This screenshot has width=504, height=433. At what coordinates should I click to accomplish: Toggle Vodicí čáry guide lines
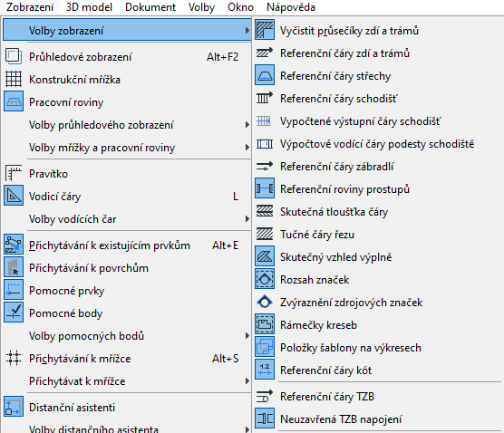(x=127, y=197)
